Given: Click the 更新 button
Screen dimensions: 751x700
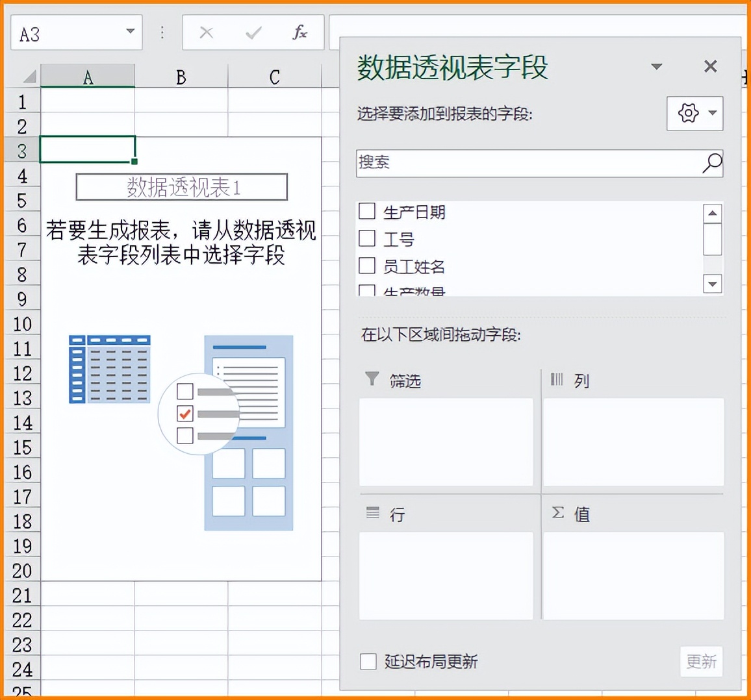Looking at the screenshot, I should pos(701,662).
